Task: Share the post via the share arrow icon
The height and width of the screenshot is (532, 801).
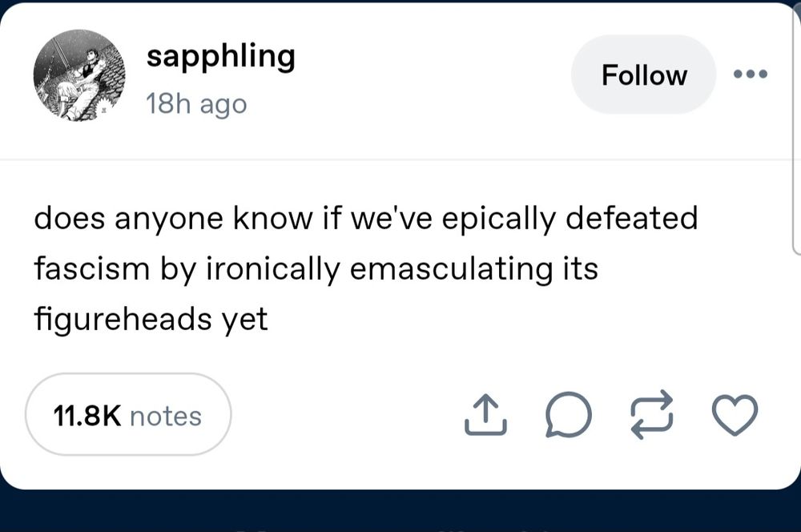Action: (x=485, y=415)
